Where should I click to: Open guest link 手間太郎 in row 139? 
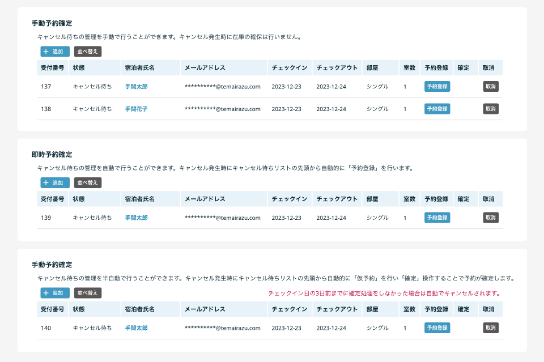(x=136, y=218)
